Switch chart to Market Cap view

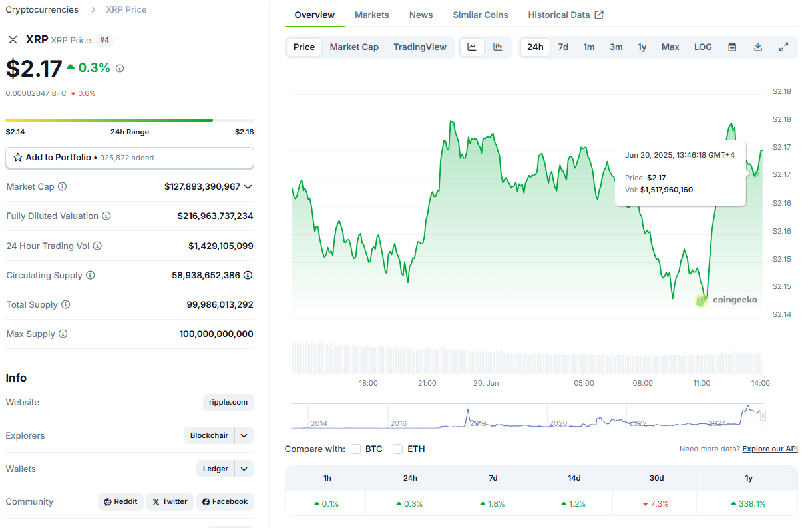click(x=354, y=47)
